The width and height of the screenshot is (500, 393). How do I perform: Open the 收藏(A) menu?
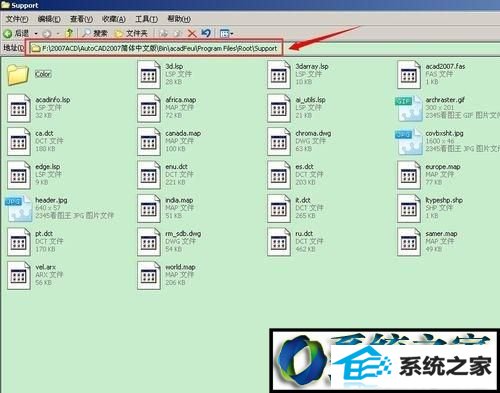point(114,19)
